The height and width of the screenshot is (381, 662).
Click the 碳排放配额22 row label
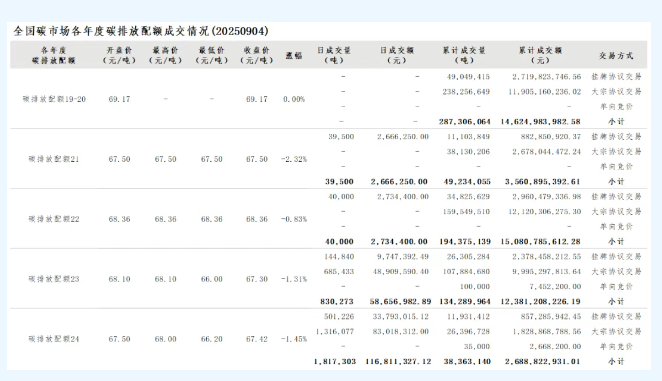[54, 219]
